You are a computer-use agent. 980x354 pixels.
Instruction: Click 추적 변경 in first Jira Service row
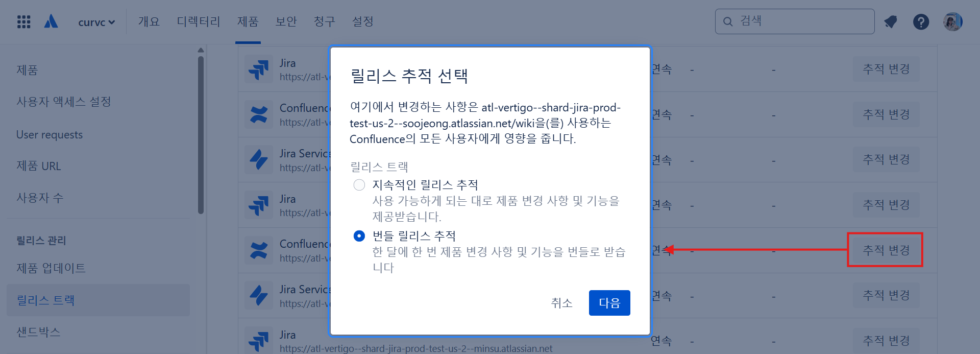click(x=886, y=159)
